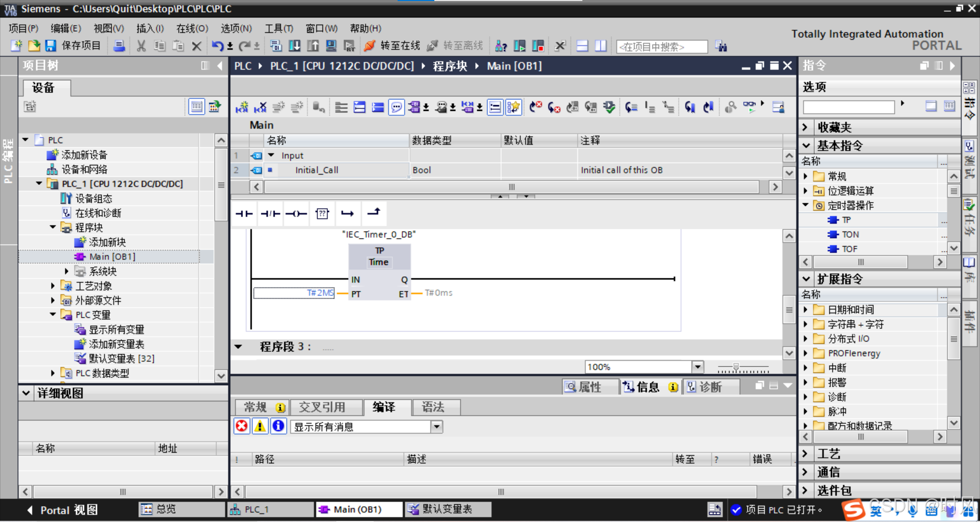
Task: Insert a normally closed contact
Action: click(x=270, y=213)
